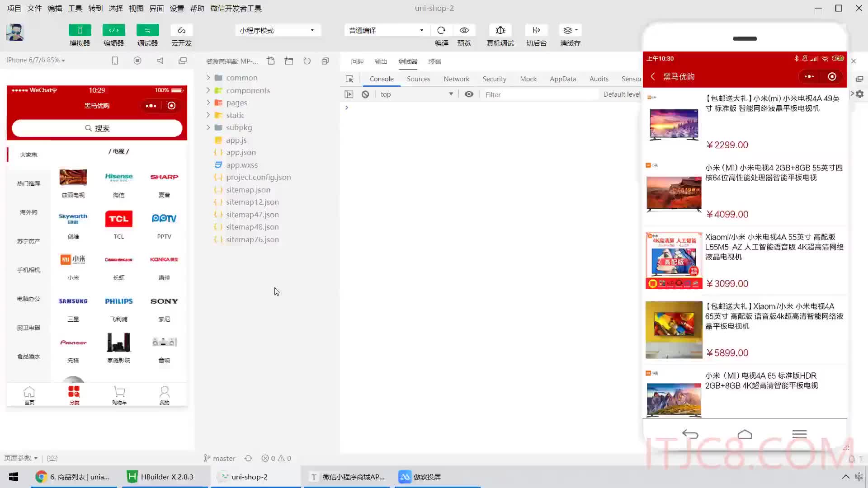Open the ¥5899.00 小米电视4A 65英寸 item

tap(745, 330)
